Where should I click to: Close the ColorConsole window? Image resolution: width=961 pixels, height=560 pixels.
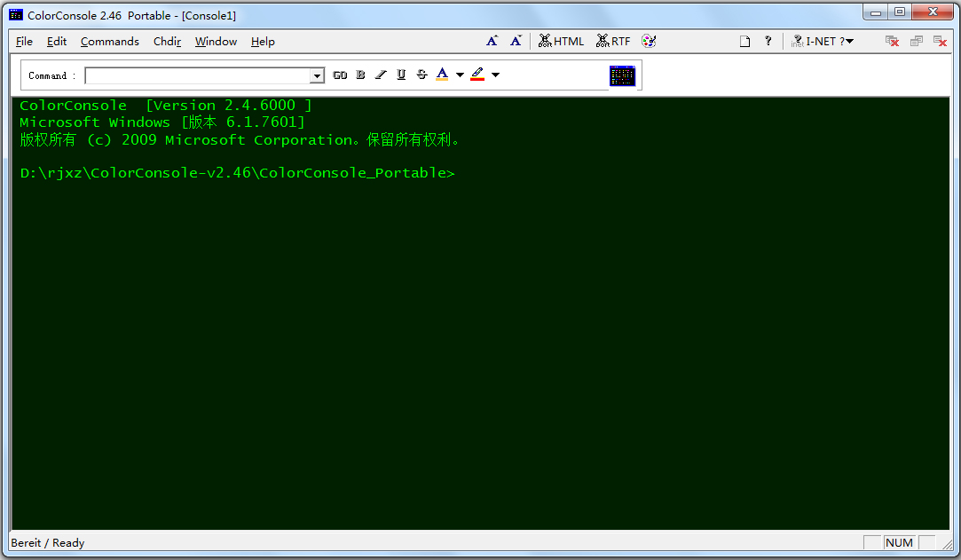[x=933, y=12]
